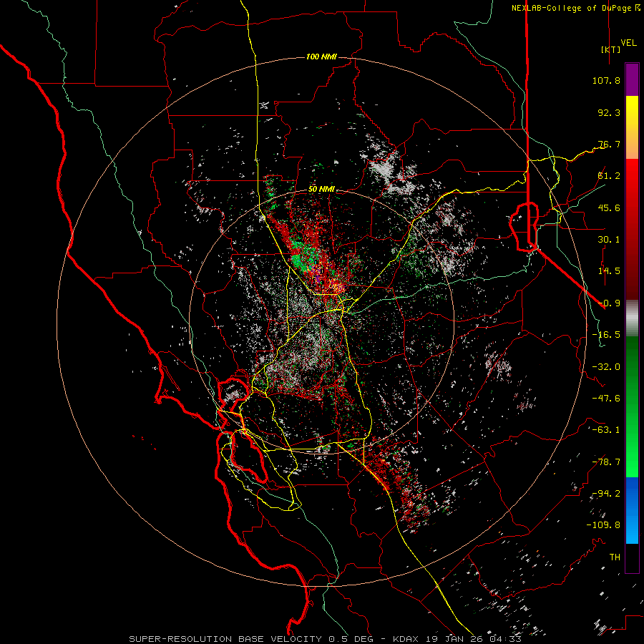The width and height of the screenshot is (644, 644).
Task: Click the VEL legend heading
Action: (x=628, y=43)
